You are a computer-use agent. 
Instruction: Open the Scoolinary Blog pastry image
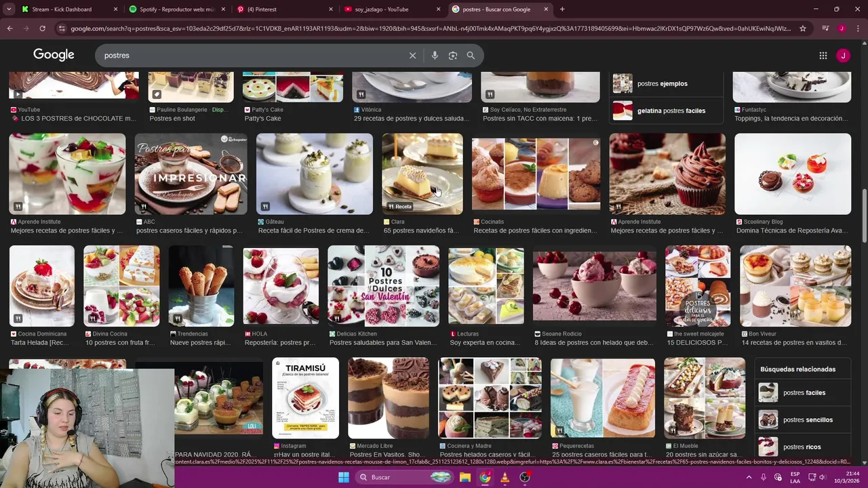click(793, 174)
